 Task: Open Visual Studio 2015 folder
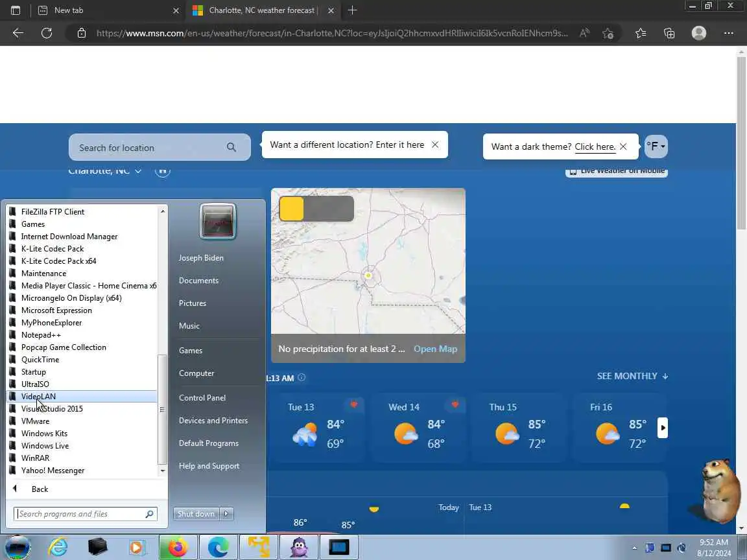tap(82, 408)
